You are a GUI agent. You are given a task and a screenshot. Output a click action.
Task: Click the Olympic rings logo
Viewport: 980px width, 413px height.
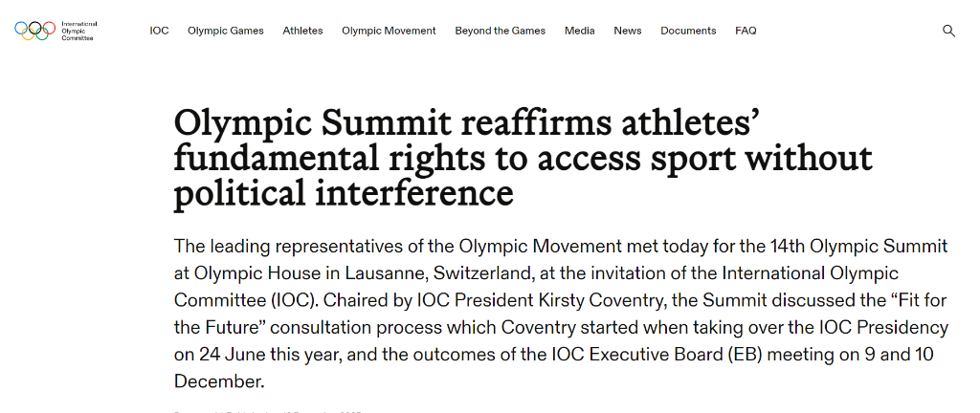(x=35, y=31)
